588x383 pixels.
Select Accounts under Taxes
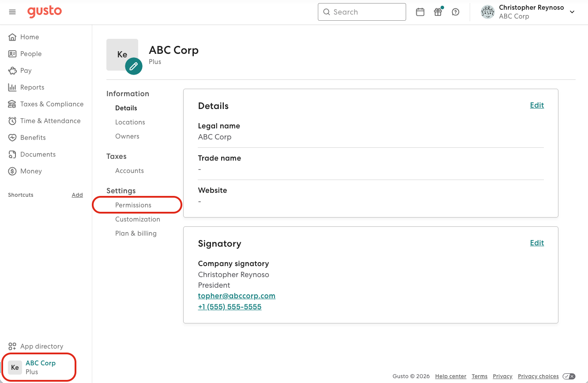129,171
